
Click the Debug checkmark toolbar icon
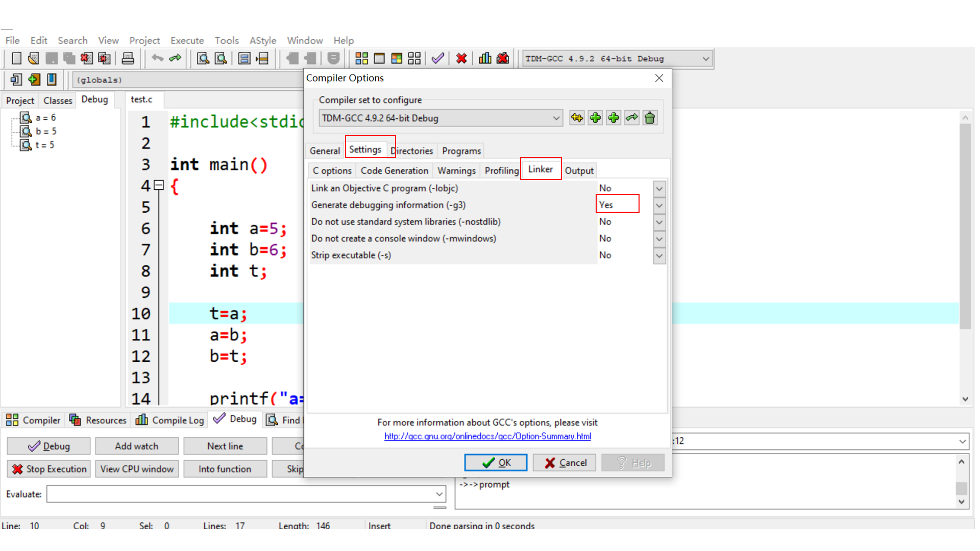pos(437,59)
